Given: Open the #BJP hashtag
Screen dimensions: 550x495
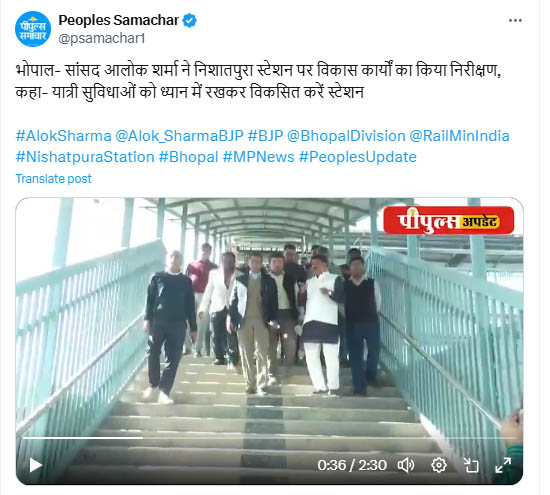Looking at the screenshot, I should click(x=266, y=136).
